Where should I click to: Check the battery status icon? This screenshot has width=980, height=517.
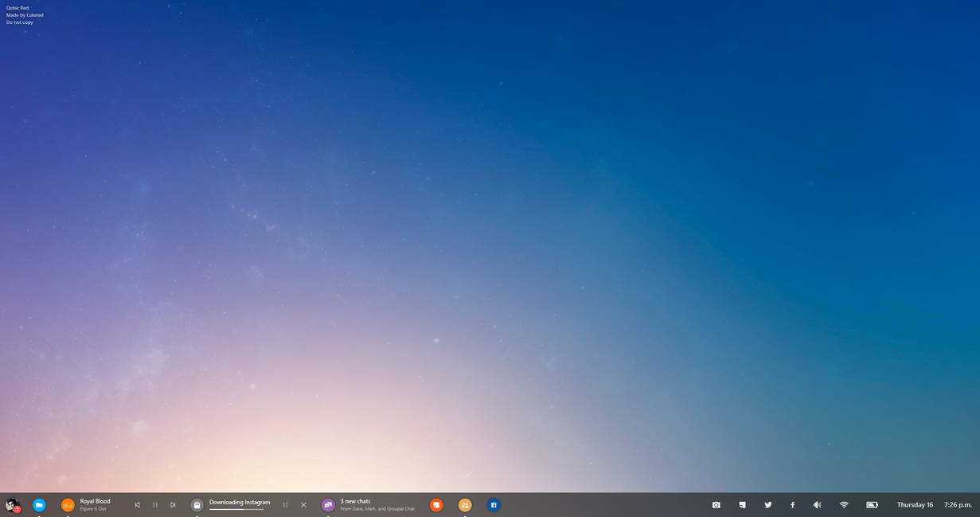pos(872,504)
